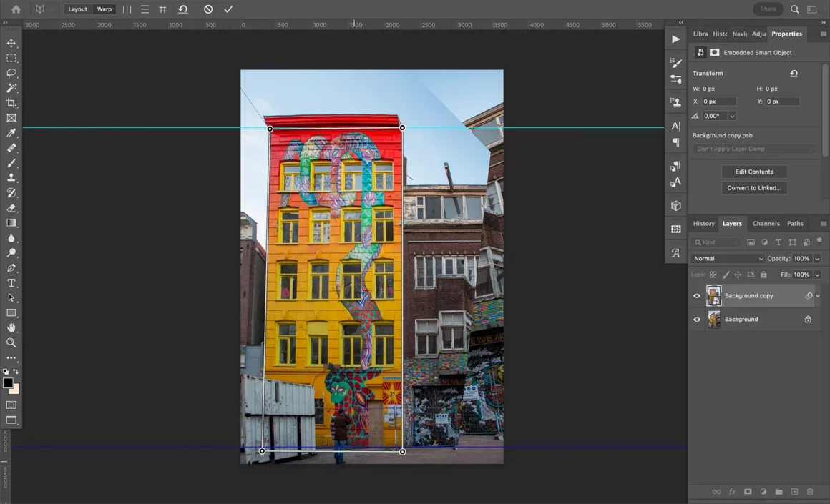Select the Crop tool
Screen dimensions: 830x504
pyautogui.click(x=11, y=103)
